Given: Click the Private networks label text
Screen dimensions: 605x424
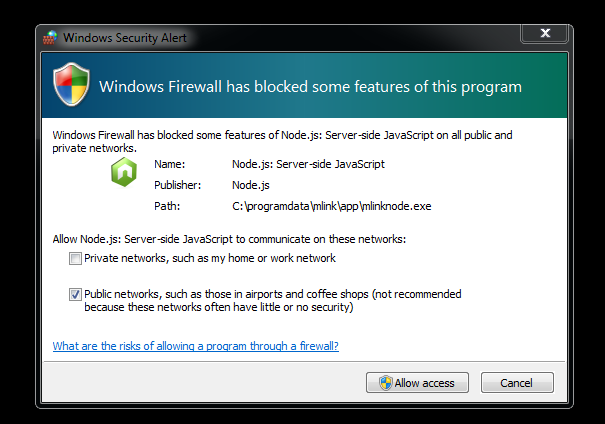Looking at the screenshot, I should [209, 258].
